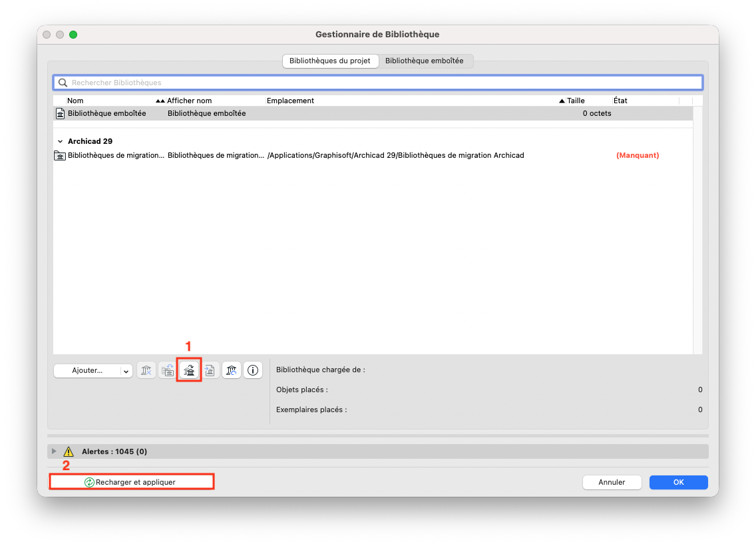Click the Archicad 29 group label
The height and width of the screenshot is (546, 756).
coord(90,141)
